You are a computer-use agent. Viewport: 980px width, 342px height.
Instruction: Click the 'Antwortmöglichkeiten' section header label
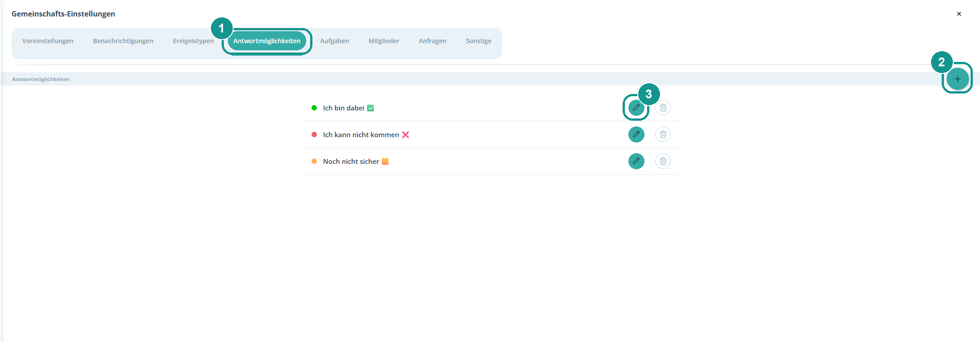[x=40, y=79]
